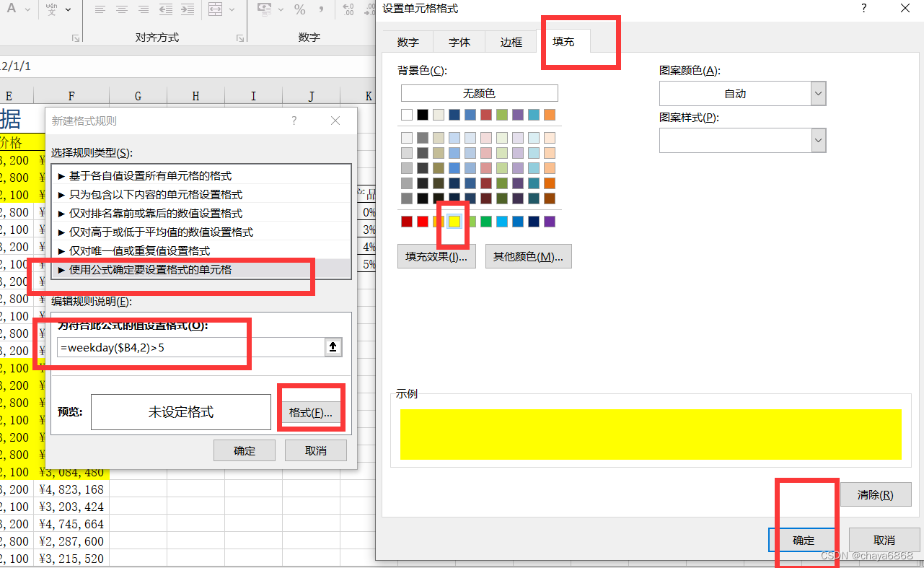Click the 无颜色 no color button

point(480,93)
